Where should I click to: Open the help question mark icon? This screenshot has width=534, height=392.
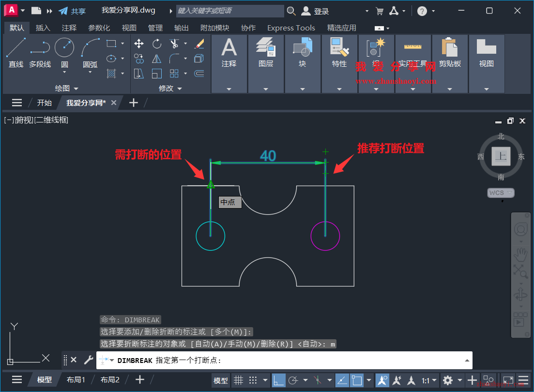pos(422,11)
